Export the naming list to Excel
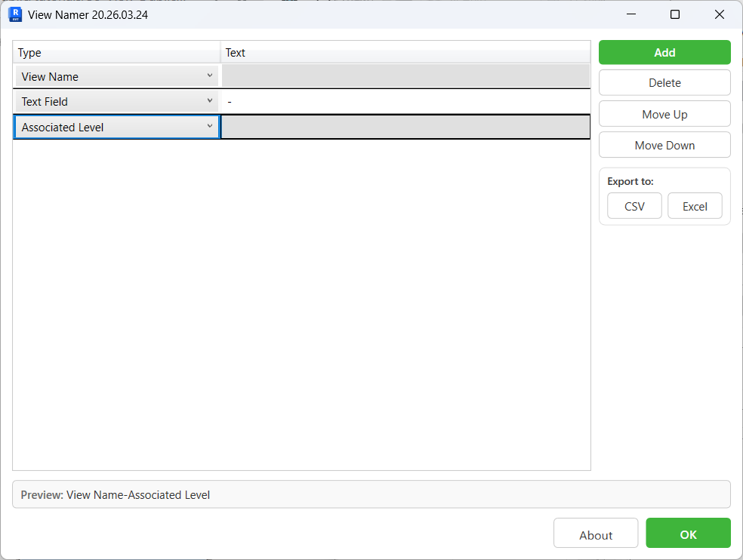Viewport: 743px width, 560px height. [695, 205]
